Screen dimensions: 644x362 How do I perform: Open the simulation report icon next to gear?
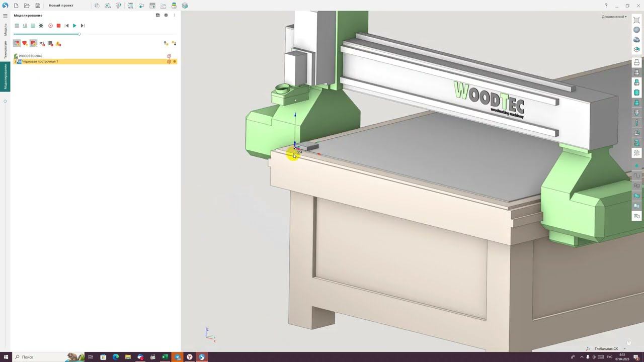click(157, 15)
